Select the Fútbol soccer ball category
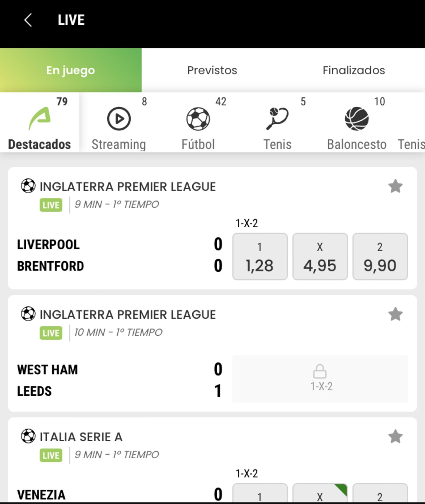Viewport: 425px width, 504px height. point(198,119)
